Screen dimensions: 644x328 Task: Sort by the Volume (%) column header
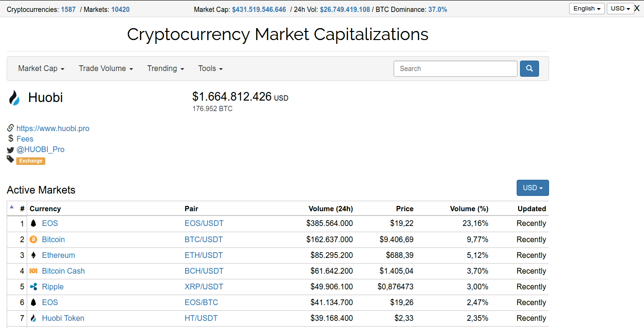[469, 209]
